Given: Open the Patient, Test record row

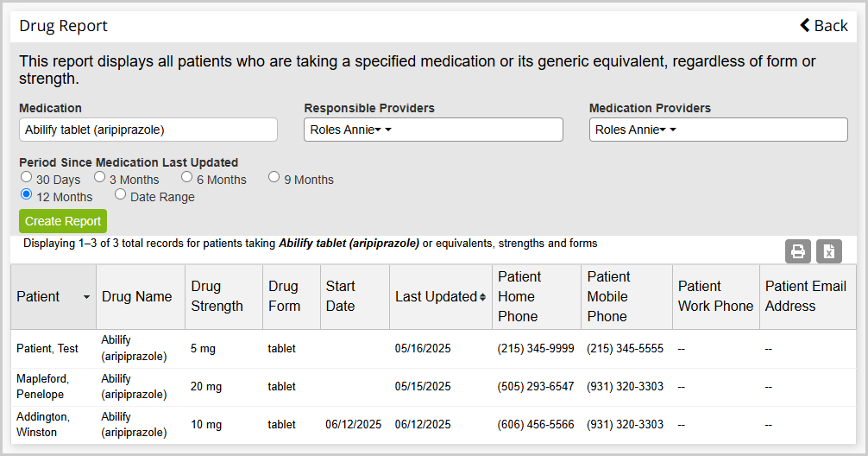Looking at the screenshot, I should point(433,349).
